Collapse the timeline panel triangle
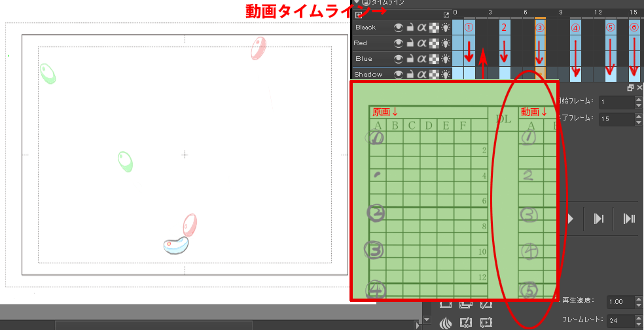 355,3
